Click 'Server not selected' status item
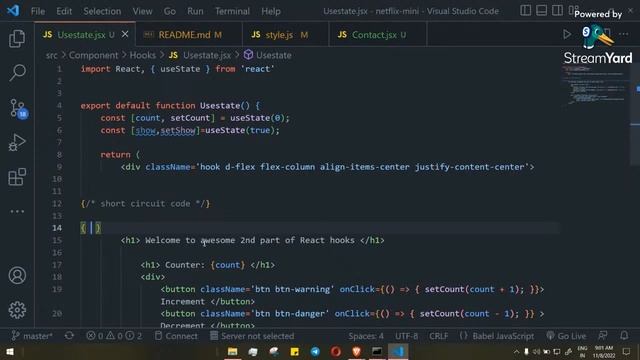 point(252,336)
